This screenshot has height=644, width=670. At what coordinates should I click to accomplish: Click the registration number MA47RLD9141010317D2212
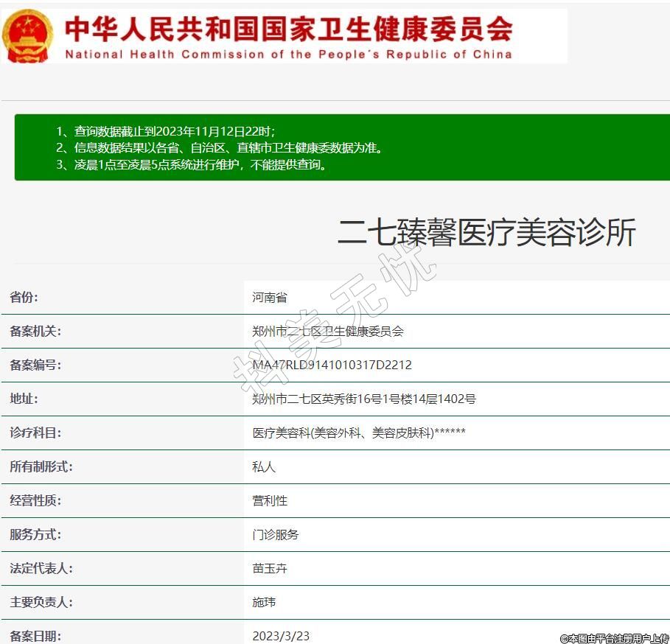(x=332, y=365)
